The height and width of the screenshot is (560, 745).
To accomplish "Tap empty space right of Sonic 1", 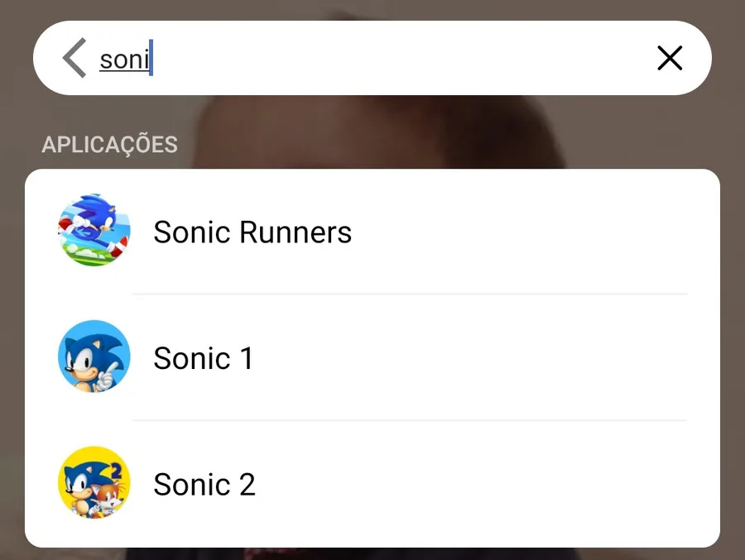I will (480, 359).
